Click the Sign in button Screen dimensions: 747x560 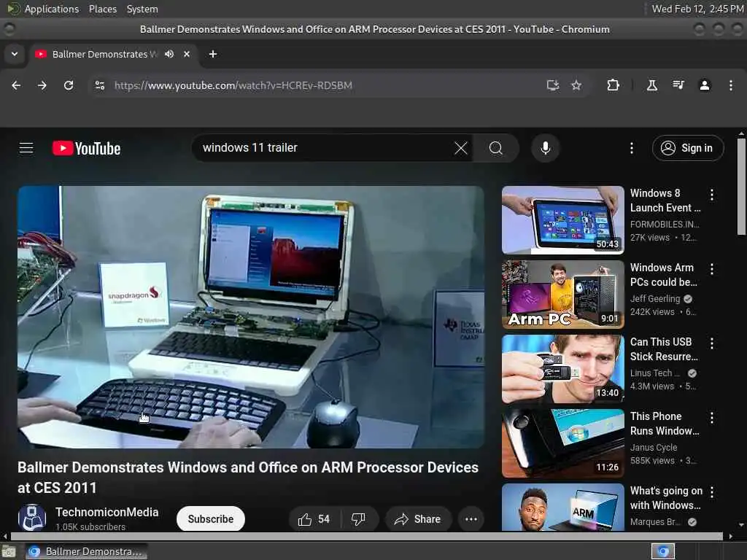(x=688, y=148)
